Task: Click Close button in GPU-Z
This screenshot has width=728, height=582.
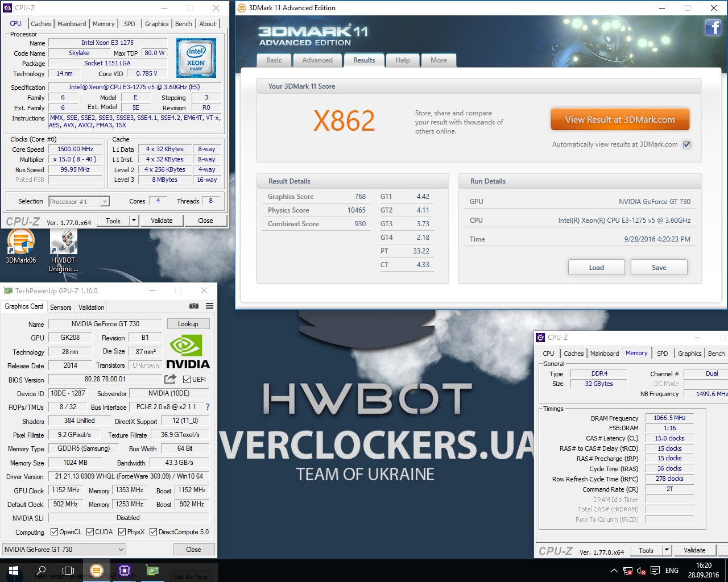Action: click(x=193, y=550)
